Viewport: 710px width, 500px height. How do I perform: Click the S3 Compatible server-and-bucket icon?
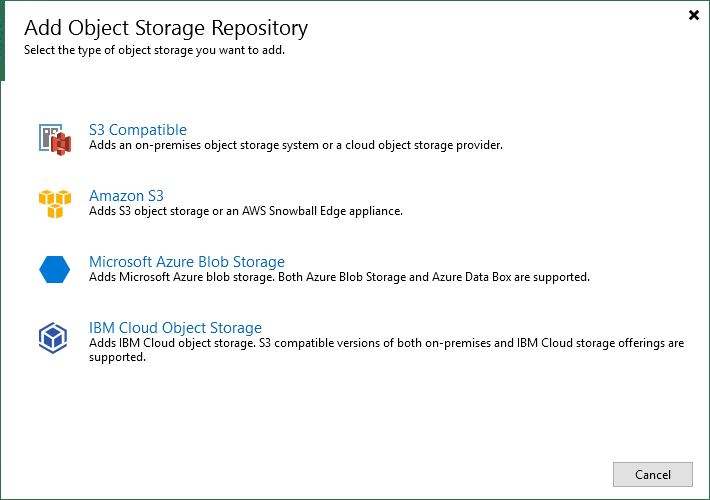(55, 139)
